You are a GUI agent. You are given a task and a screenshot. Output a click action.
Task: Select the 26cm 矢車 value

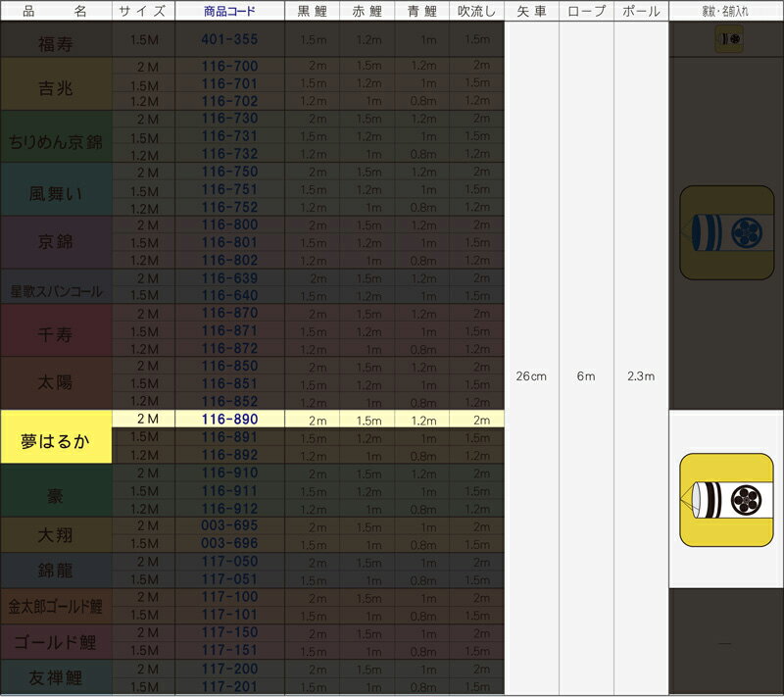tap(531, 376)
